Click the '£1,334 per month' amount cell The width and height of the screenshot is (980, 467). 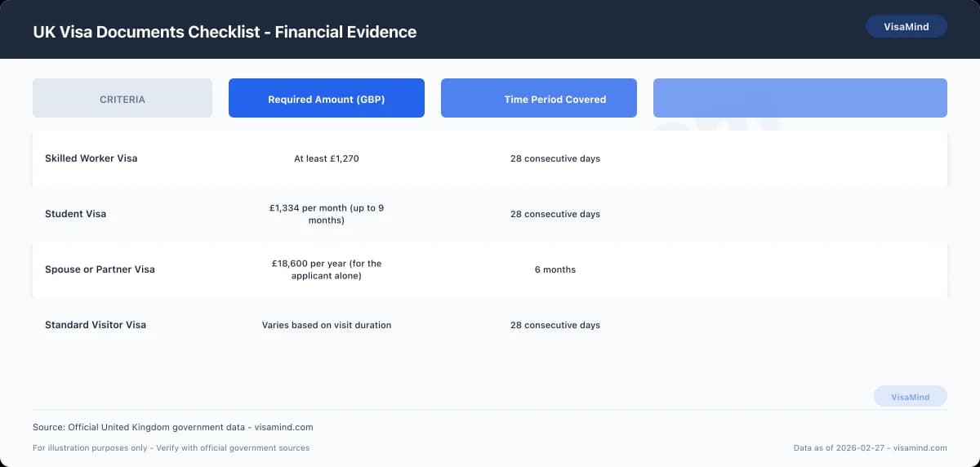click(x=327, y=214)
